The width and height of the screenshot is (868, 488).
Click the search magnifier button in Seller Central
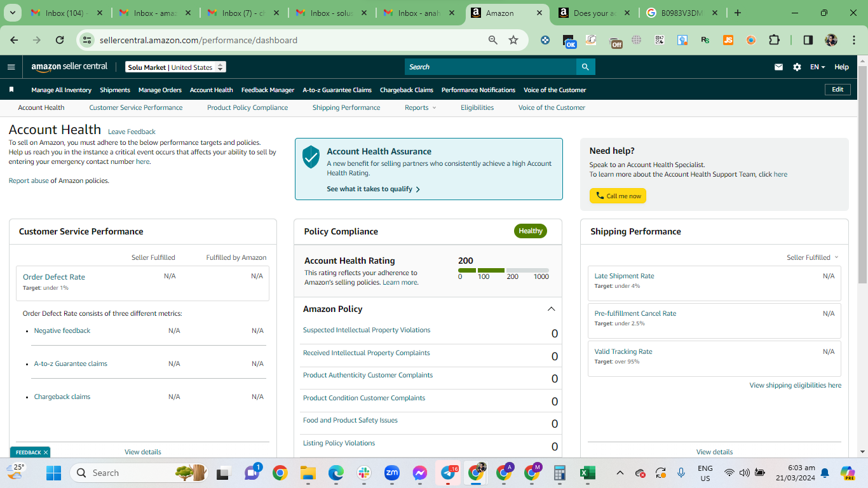586,67
